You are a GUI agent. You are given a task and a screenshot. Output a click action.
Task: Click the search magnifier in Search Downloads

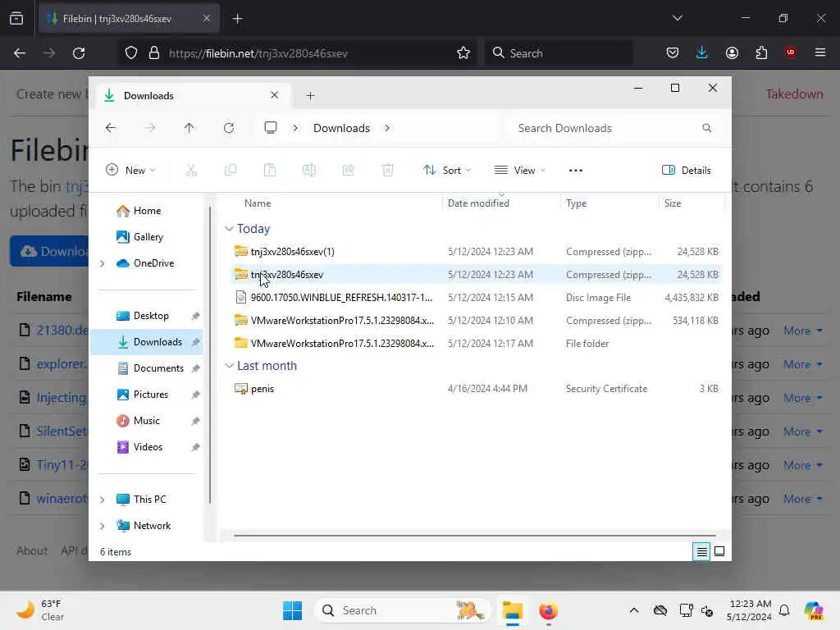point(706,128)
